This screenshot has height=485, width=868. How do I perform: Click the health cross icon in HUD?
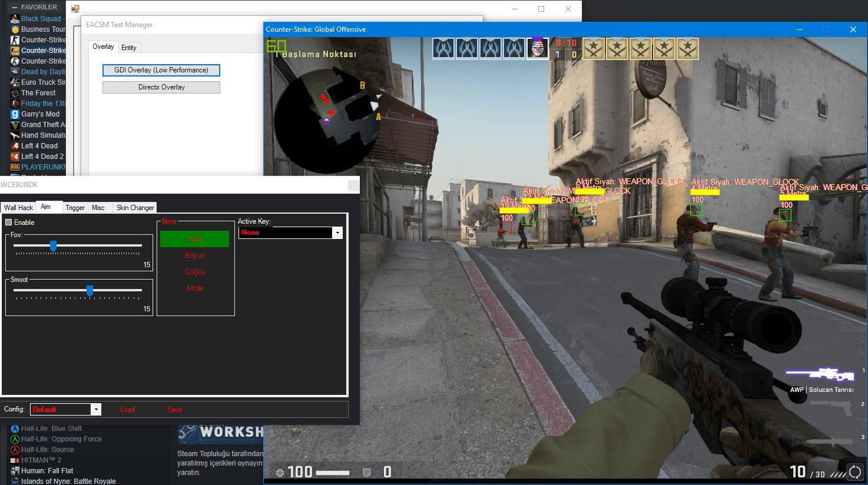[x=280, y=472]
